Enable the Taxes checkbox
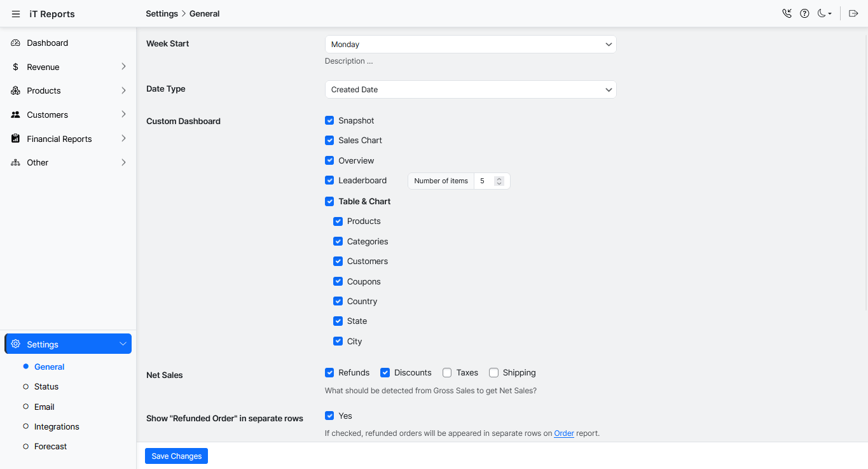 447,373
